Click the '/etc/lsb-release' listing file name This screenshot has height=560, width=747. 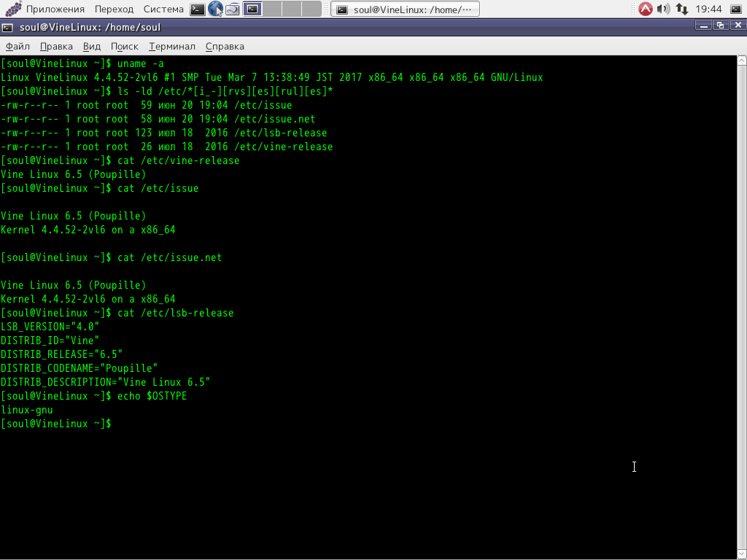pos(281,133)
